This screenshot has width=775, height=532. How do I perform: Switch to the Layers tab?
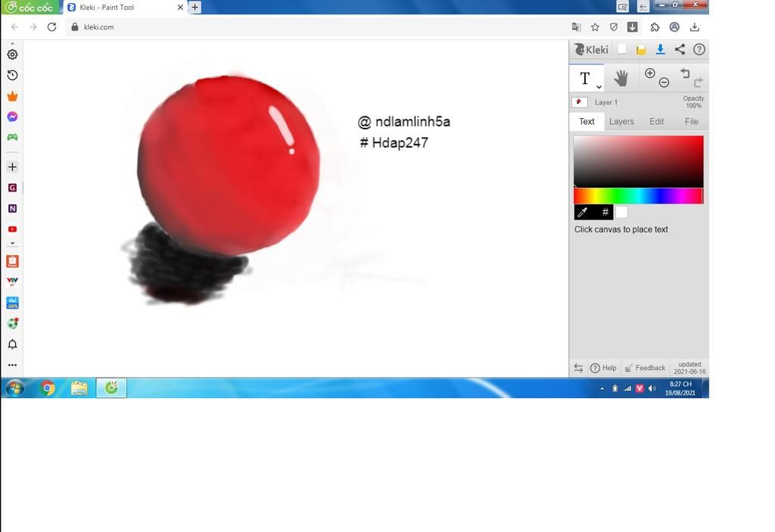tap(621, 121)
